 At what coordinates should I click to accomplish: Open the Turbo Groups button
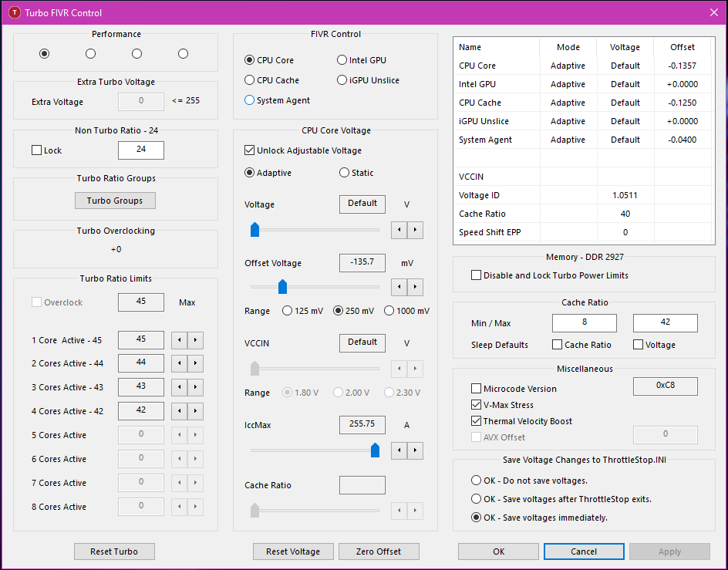coord(115,201)
